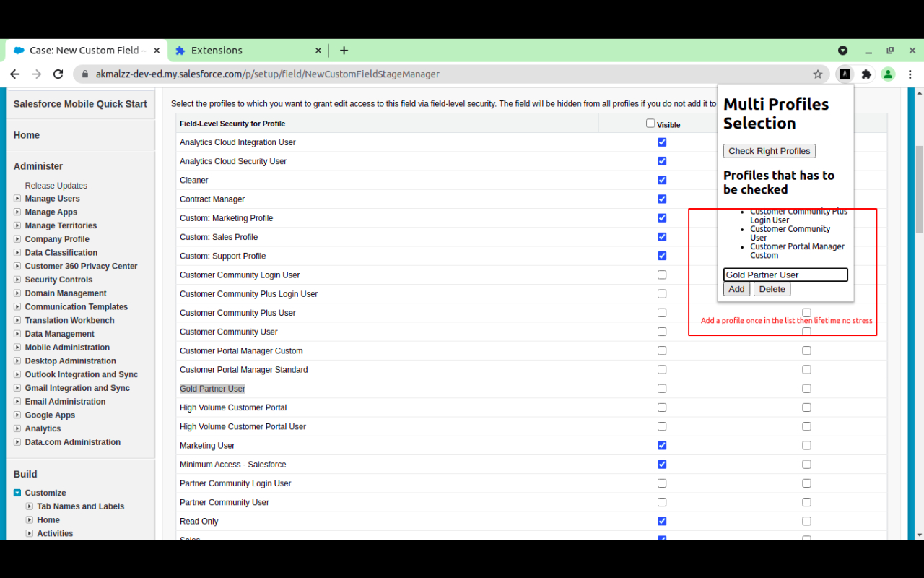924x578 pixels.
Task: Open the Multi Profiles extension icon
Action: 845,74
